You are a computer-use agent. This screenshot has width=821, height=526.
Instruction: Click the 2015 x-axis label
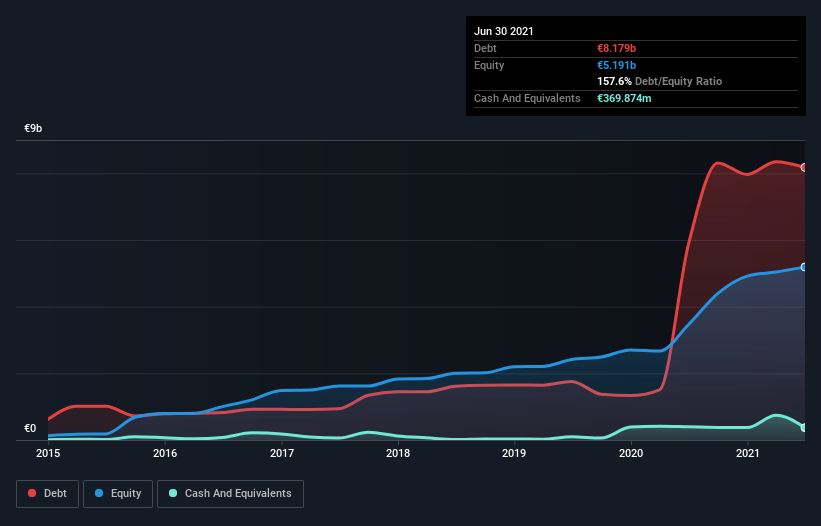(x=48, y=453)
